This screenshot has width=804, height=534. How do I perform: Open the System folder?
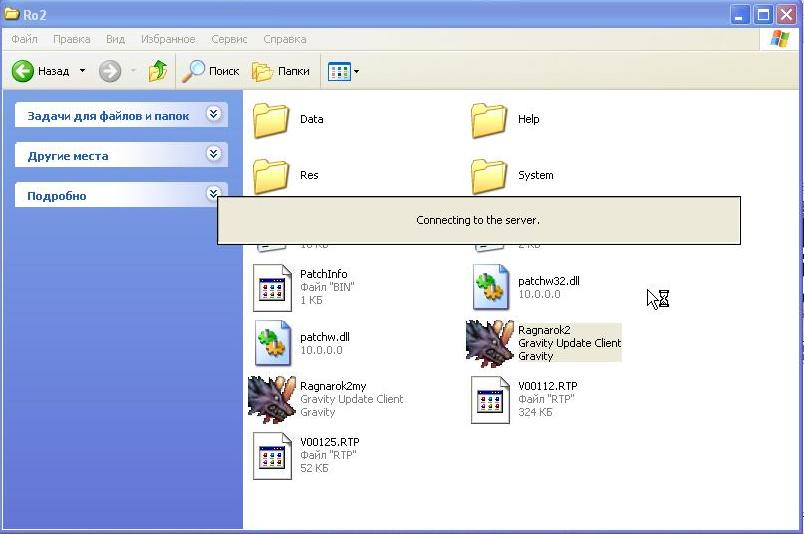(x=489, y=176)
